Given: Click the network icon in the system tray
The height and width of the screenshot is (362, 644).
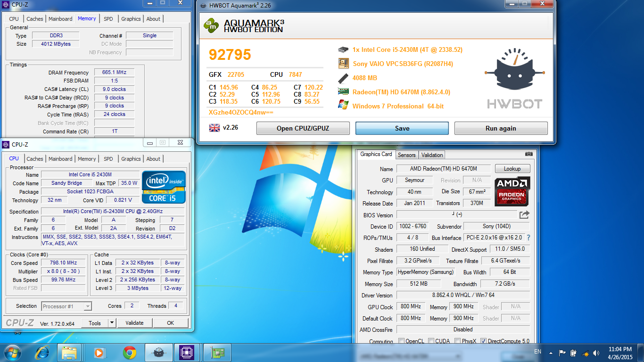Looking at the screenshot, I should click(585, 353).
